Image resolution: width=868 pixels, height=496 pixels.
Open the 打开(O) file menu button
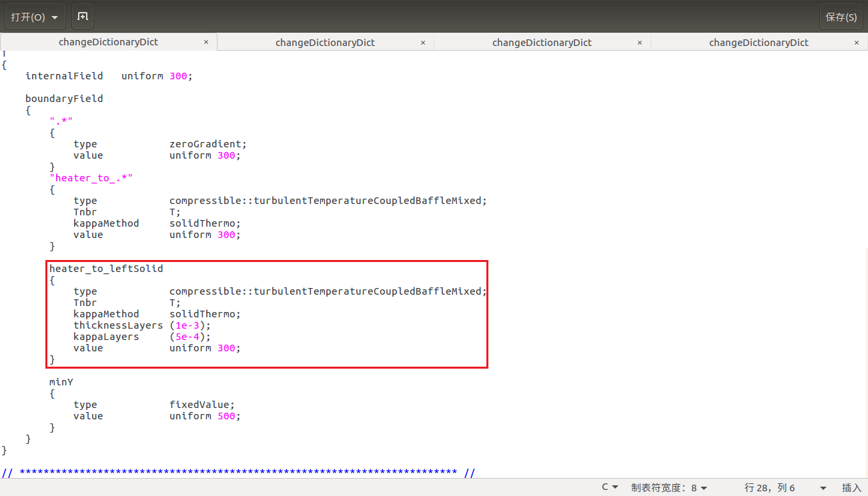35,17
